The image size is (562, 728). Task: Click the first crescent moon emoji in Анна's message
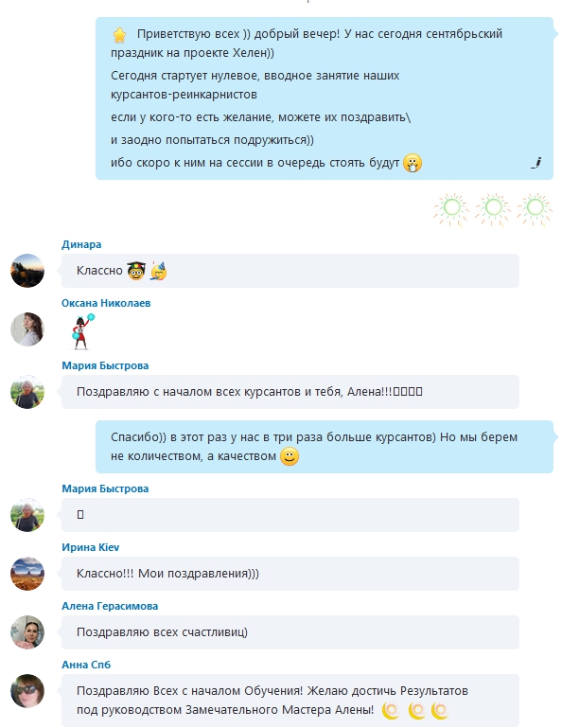391,710
